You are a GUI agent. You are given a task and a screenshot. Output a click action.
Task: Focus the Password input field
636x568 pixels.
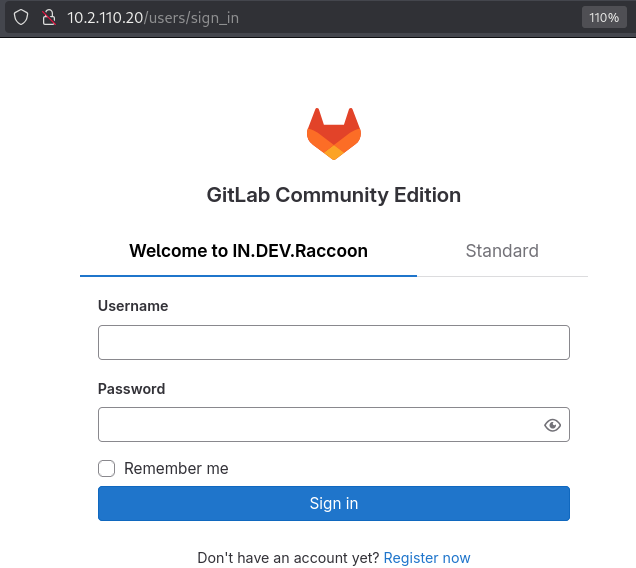click(320, 425)
